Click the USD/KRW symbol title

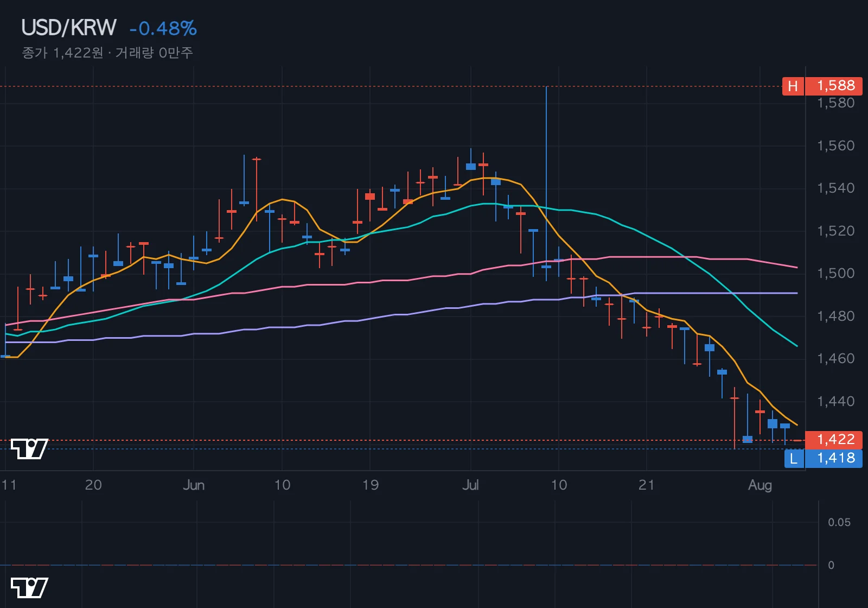point(69,28)
